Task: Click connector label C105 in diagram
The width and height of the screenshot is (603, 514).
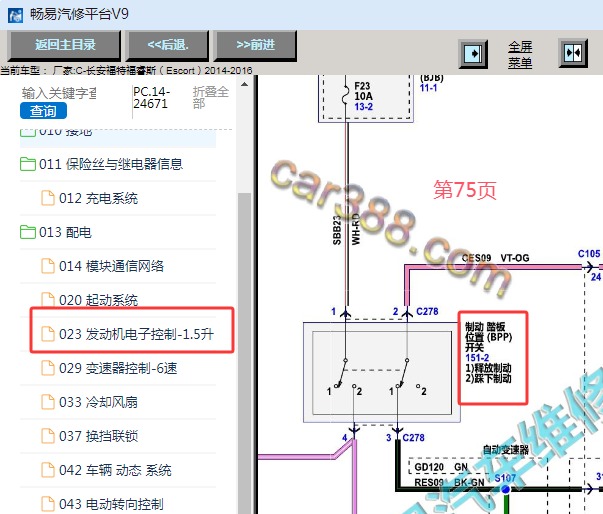Action: 589,254
